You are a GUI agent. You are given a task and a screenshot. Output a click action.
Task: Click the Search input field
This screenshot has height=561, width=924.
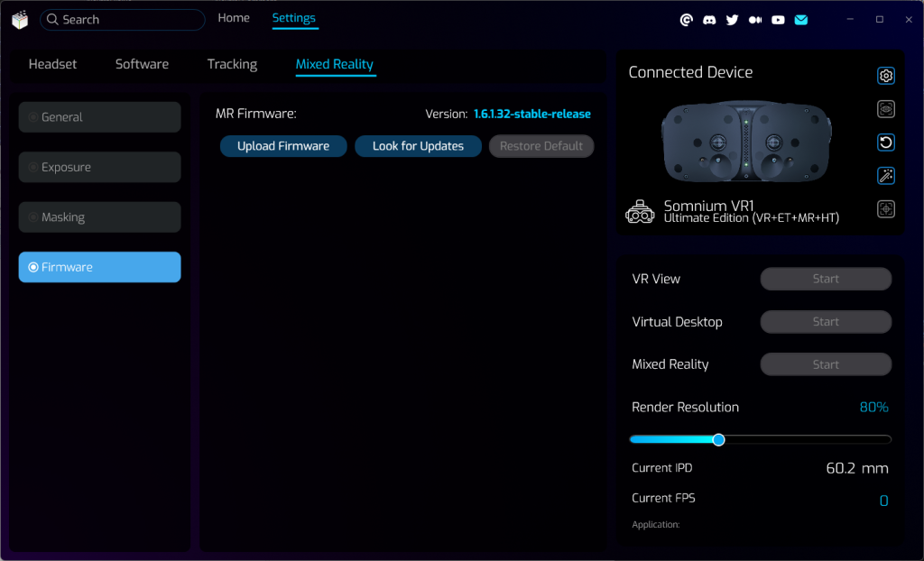pos(126,20)
